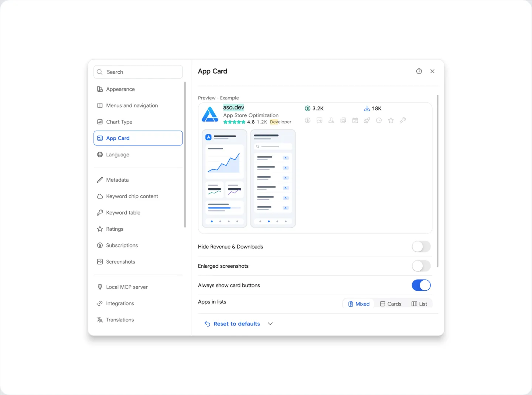Viewport: 532px width, 395px height.
Task: Go to Metadata settings
Action: click(138, 180)
